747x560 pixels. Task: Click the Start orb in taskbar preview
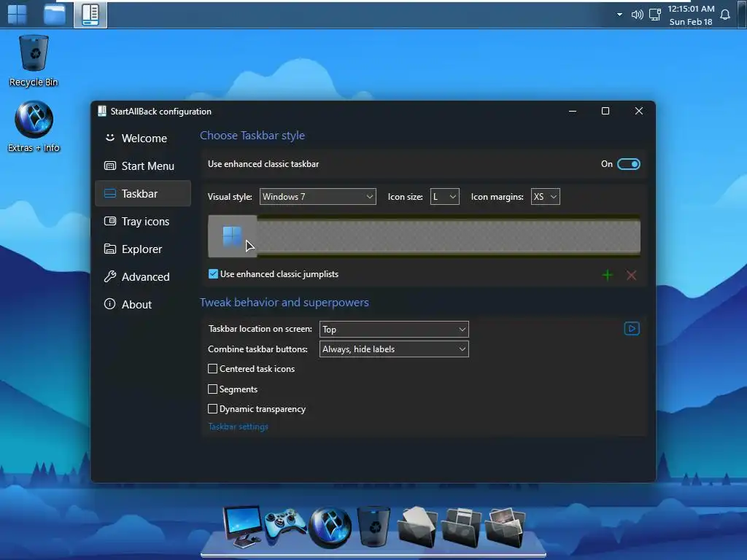coord(233,236)
